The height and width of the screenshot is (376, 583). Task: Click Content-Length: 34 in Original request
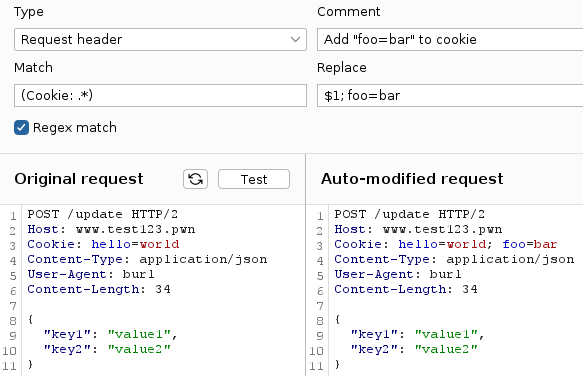tap(99, 289)
